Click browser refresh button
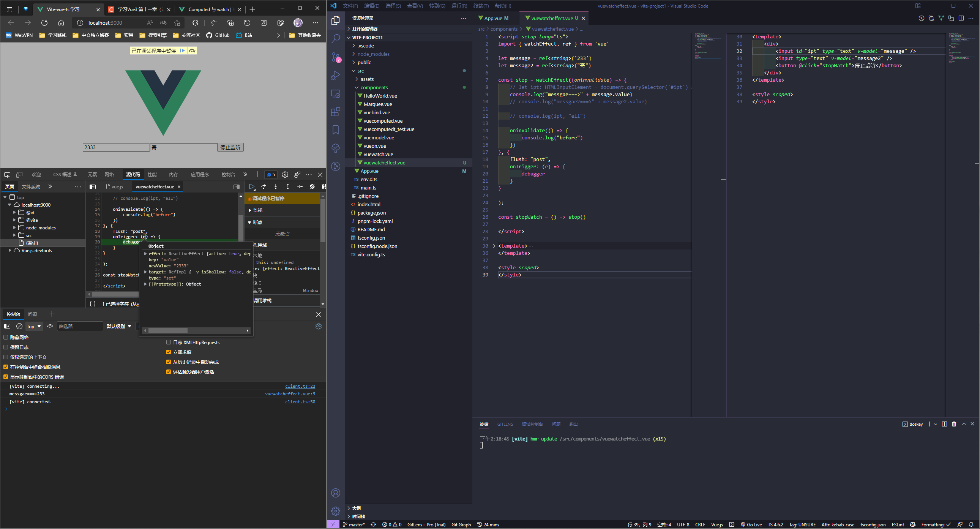The image size is (980, 529). pos(44,23)
